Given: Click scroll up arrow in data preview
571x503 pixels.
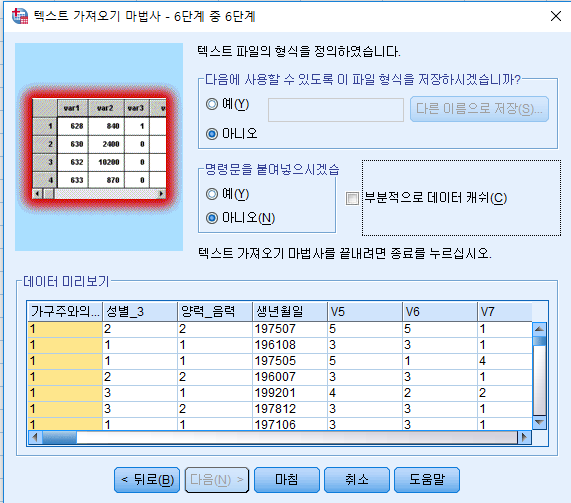Looking at the screenshot, I should (539, 329).
